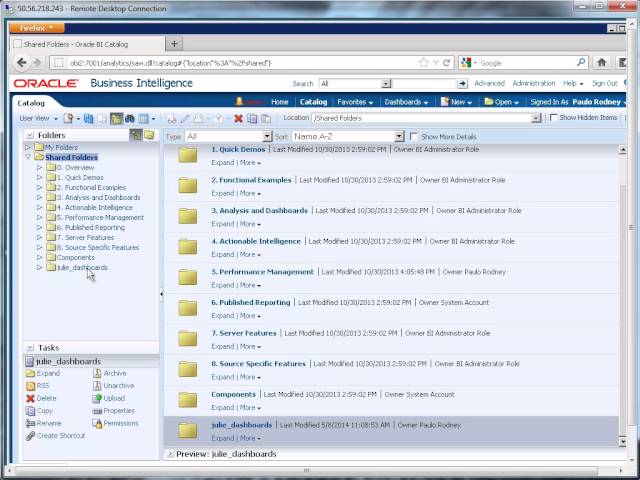Click the RSS task icon
The width and height of the screenshot is (640, 480).
pos(31,386)
